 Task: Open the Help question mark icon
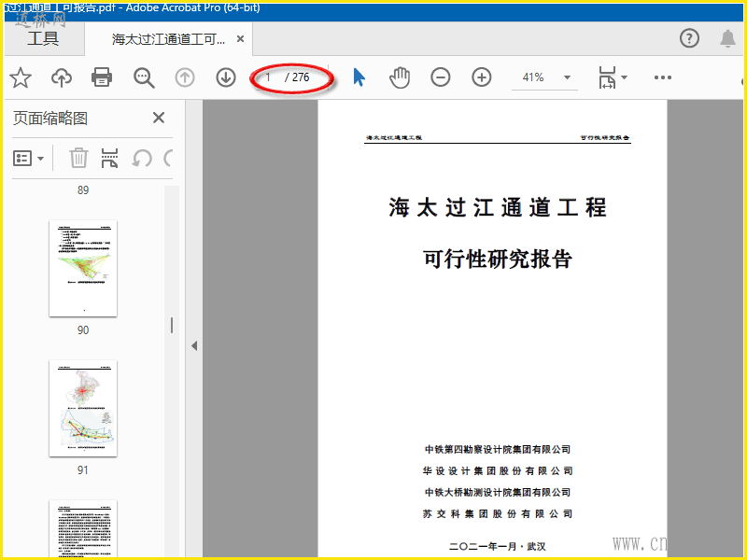coord(689,38)
